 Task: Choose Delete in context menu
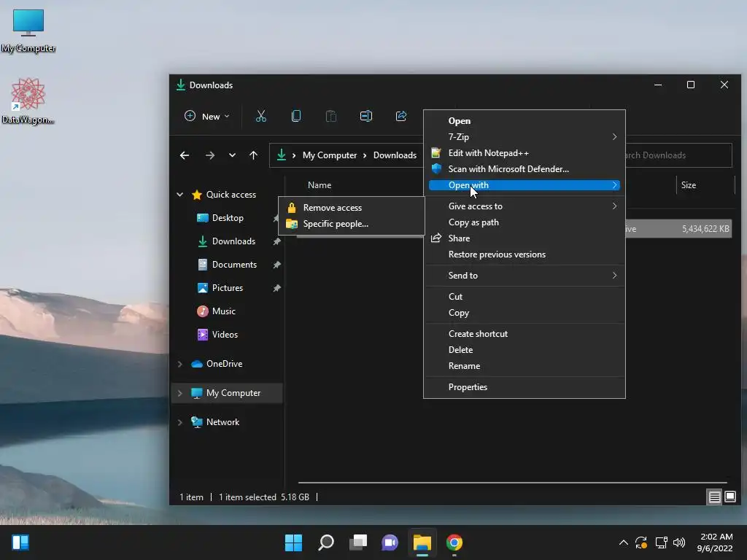pyautogui.click(x=524, y=350)
